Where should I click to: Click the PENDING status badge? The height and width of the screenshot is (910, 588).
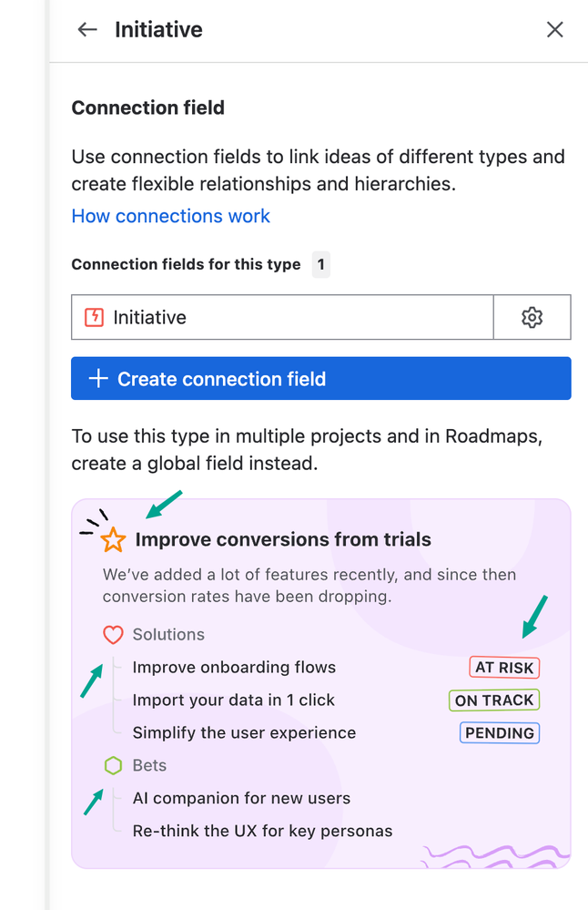point(500,733)
